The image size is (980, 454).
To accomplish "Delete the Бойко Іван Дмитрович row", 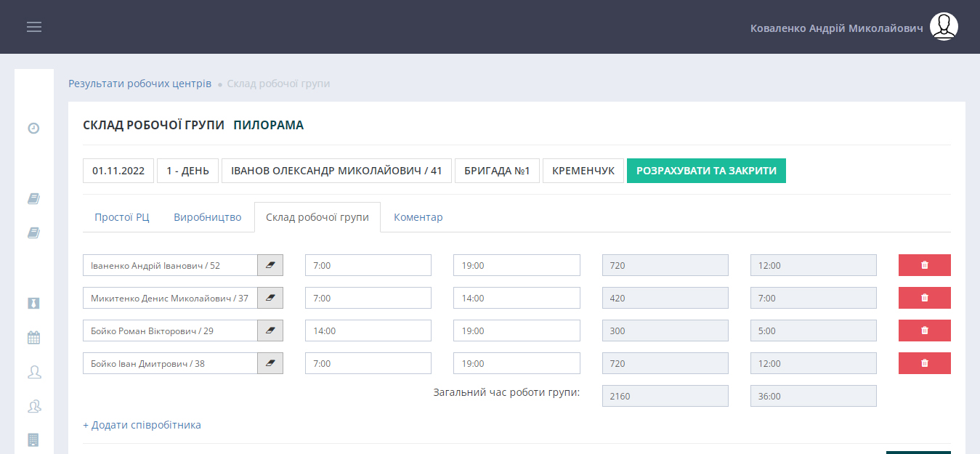I will pos(924,363).
